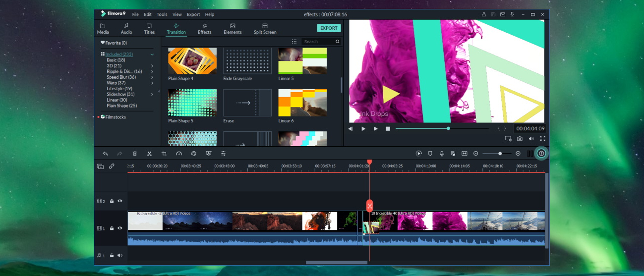Click the help circle icon in toolbar
The height and width of the screenshot is (276, 644).
(541, 154)
